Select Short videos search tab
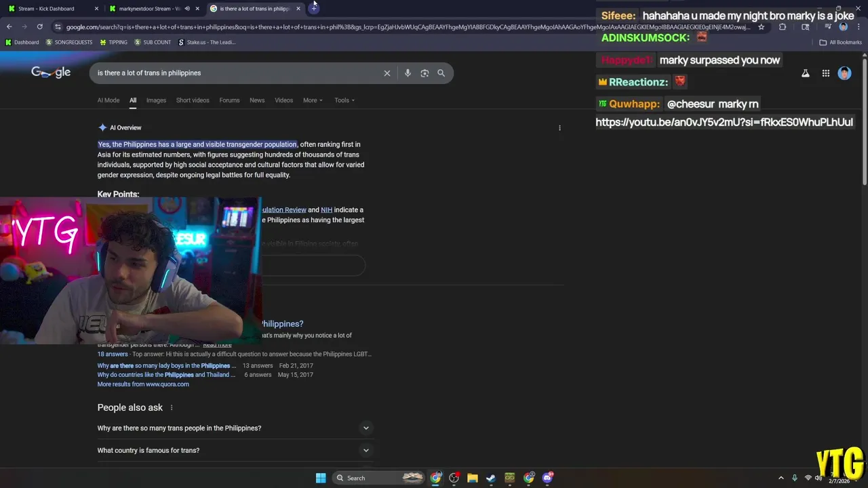The image size is (868, 488). click(193, 100)
